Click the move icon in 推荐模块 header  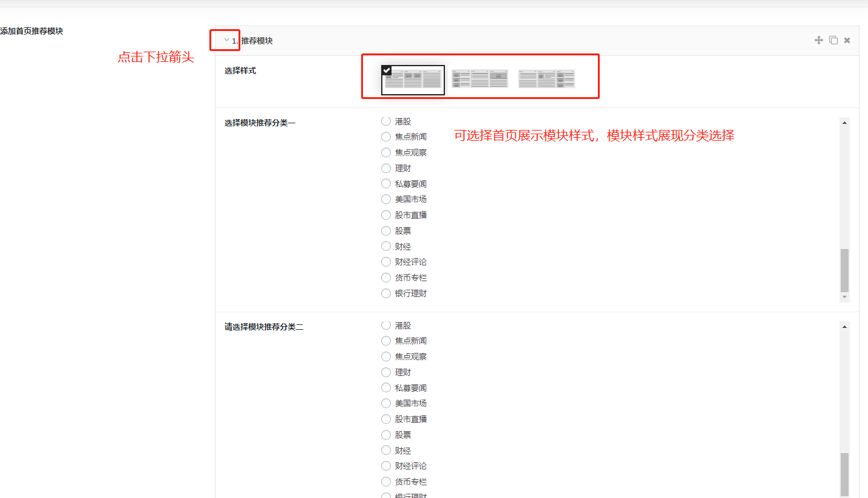click(x=818, y=40)
